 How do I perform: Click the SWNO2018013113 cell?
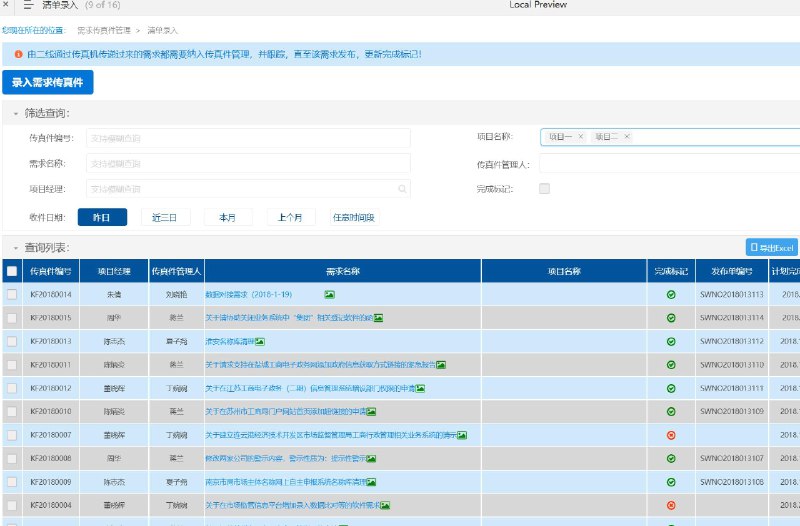(732, 294)
